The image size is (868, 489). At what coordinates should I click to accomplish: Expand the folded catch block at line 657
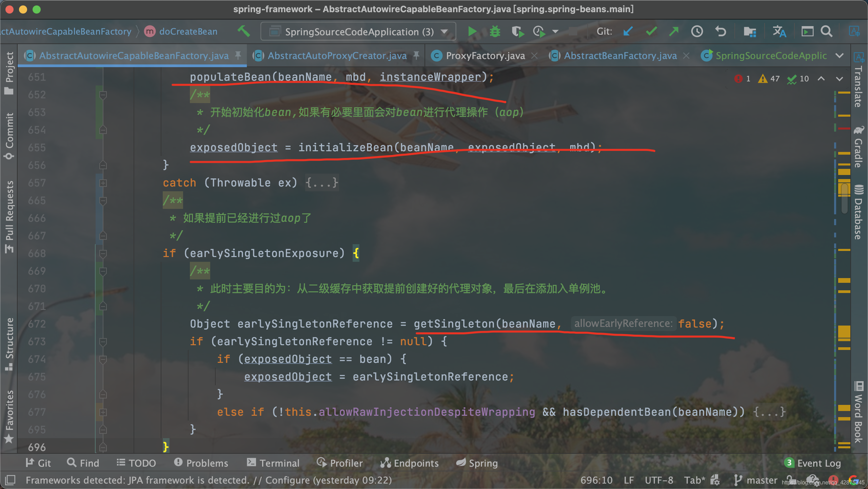(x=103, y=183)
